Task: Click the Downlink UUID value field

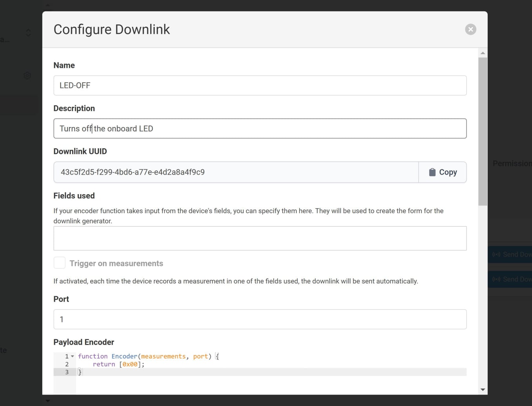Action: pos(236,172)
